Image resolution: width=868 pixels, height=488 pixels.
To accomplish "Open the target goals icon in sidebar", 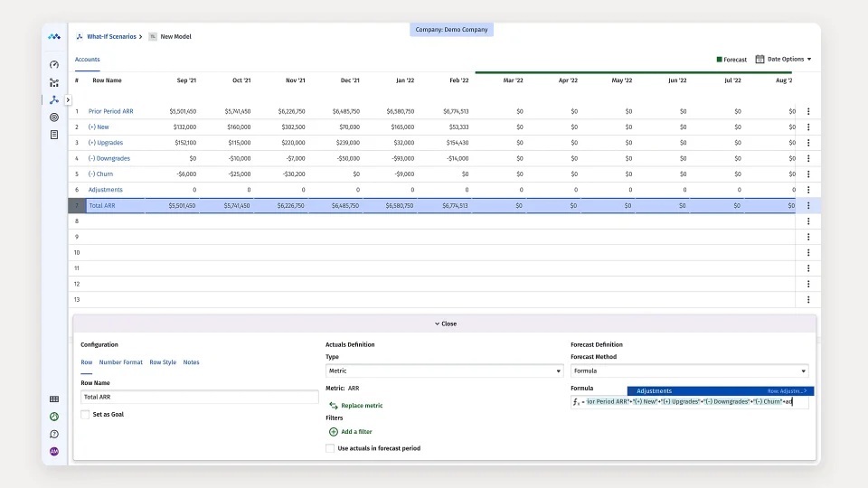I will point(54,117).
